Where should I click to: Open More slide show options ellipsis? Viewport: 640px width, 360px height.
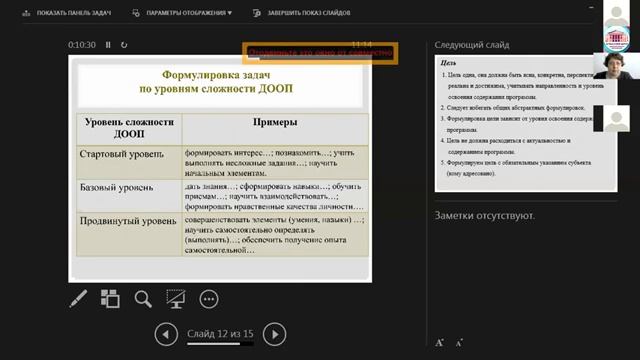tap(209, 299)
